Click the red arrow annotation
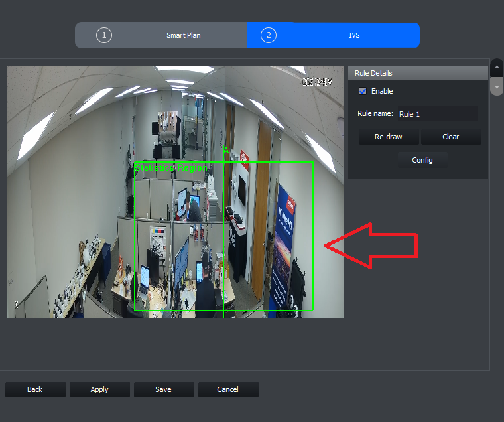Image resolution: width=504 pixels, height=422 pixels. click(371, 246)
